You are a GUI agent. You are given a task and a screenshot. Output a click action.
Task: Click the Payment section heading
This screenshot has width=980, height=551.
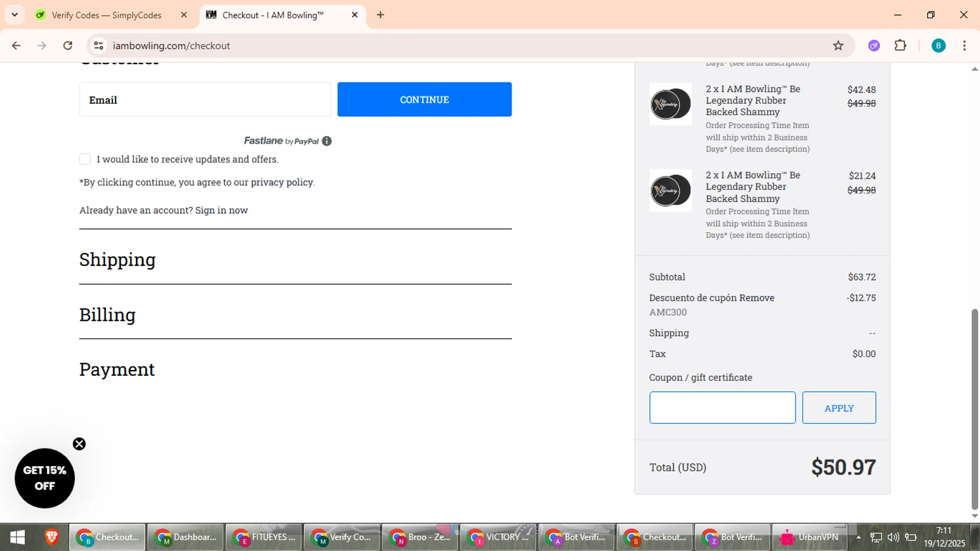117,369
